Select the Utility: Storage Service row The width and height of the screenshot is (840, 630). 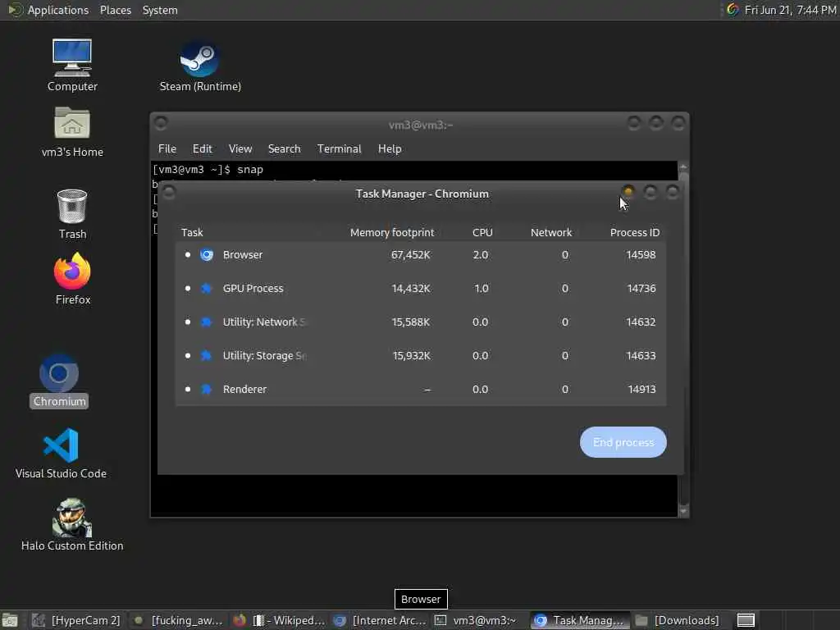coord(421,356)
